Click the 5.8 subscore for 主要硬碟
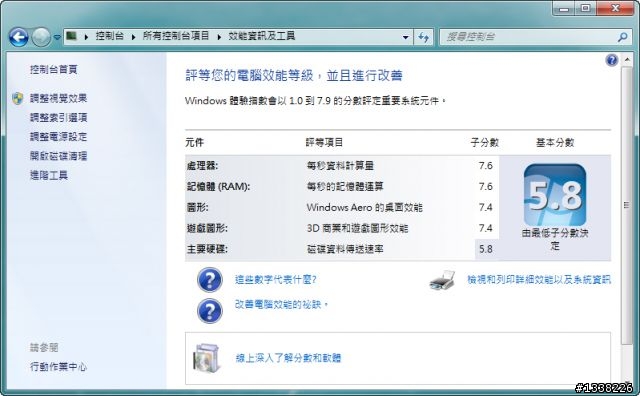Image resolution: width=640 pixels, height=396 pixels. (486, 249)
